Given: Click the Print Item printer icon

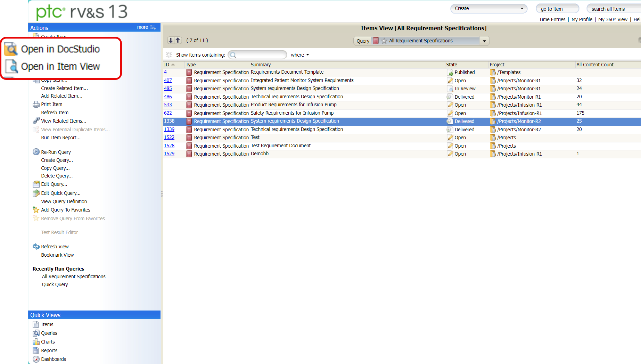Looking at the screenshot, I should pyautogui.click(x=36, y=104).
